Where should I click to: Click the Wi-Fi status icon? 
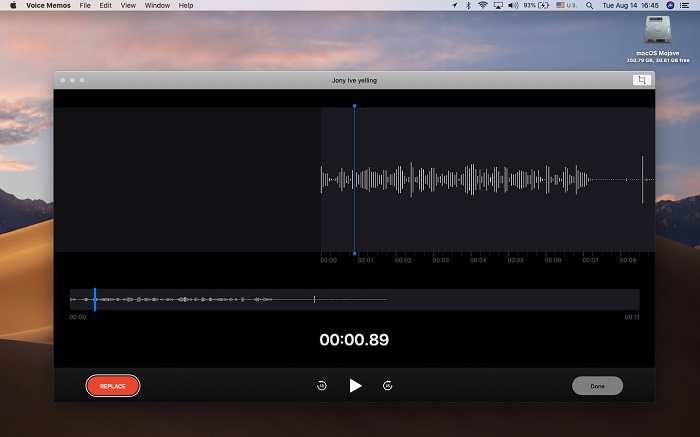tap(482, 5)
